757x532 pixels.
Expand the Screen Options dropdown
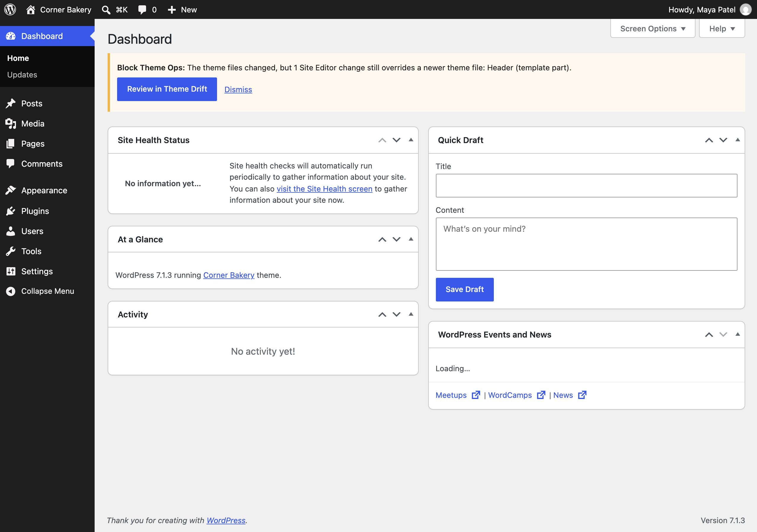(653, 29)
